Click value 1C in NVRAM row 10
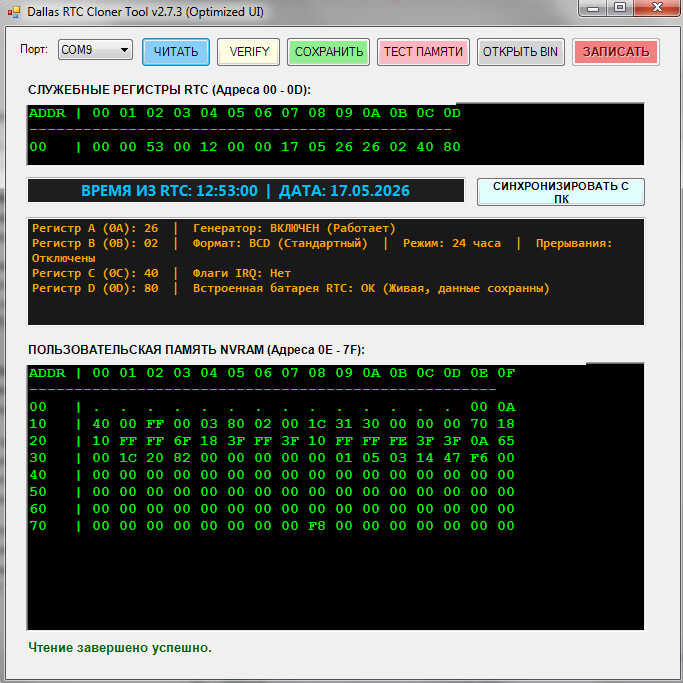Image resolution: width=683 pixels, height=683 pixels. [x=317, y=424]
